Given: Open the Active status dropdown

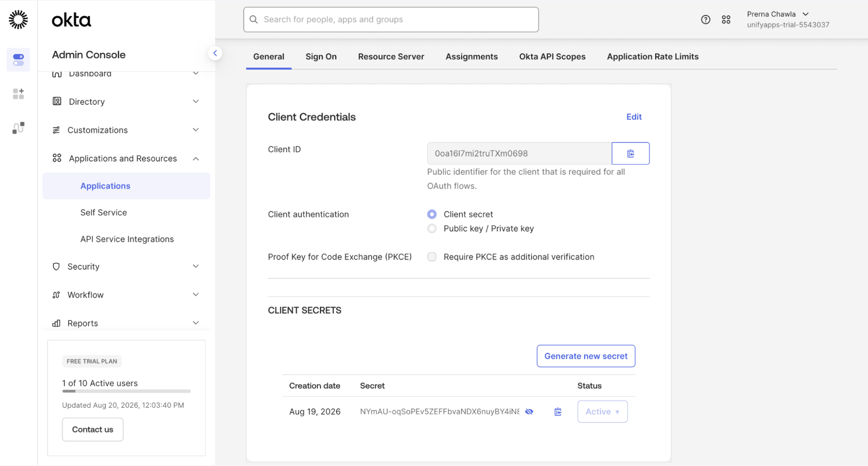Looking at the screenshot, I should [x=602, y=412].
